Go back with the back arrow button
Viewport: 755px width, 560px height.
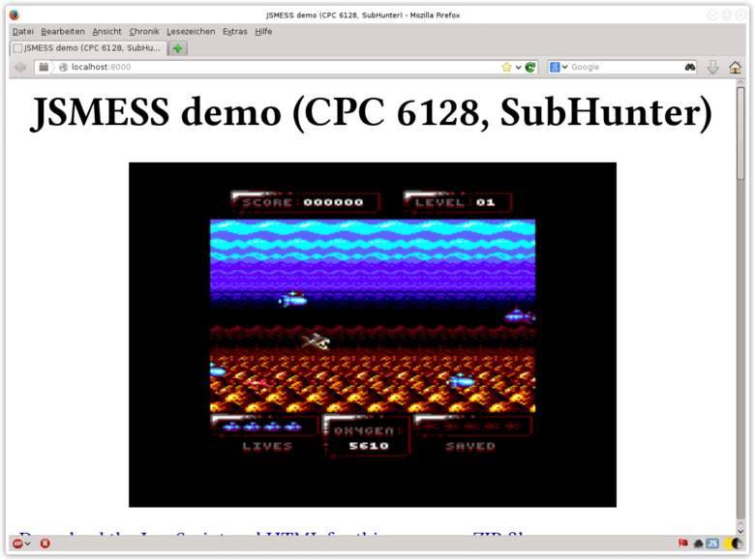click(x=20, y=68)
